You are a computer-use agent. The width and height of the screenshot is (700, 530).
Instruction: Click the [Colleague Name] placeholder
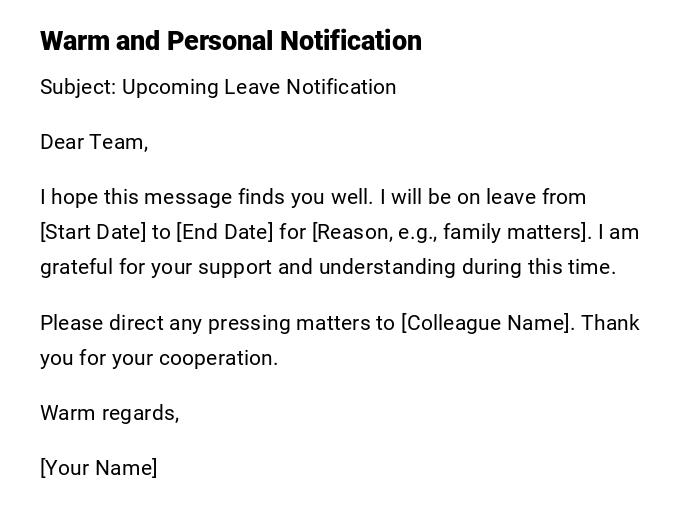click(x=487, y=323)
